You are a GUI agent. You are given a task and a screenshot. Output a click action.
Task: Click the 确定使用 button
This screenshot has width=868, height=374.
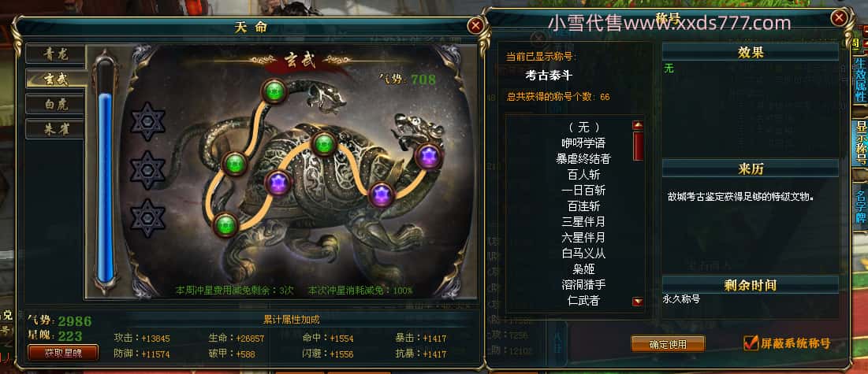[668, 343]
